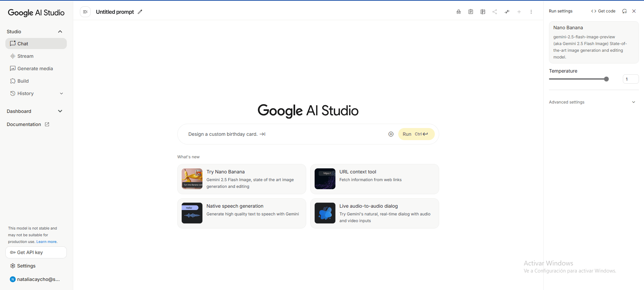The height and width of the screenshot is (290, 644).
Task: Open system instructions clipboard icon
Action: pos(471,12)
